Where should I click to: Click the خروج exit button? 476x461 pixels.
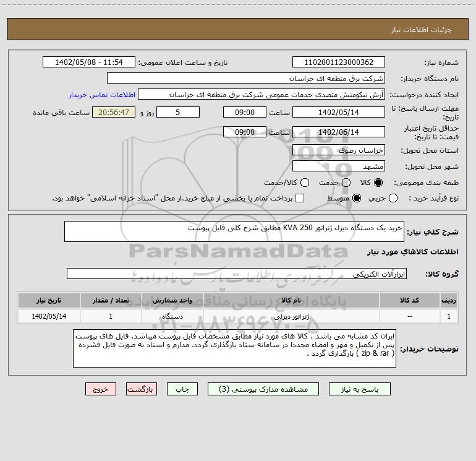click(x=101, y=389)
